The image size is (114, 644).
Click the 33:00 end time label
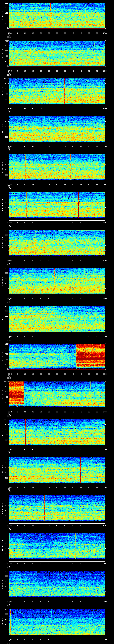click(x=105, y=639)
